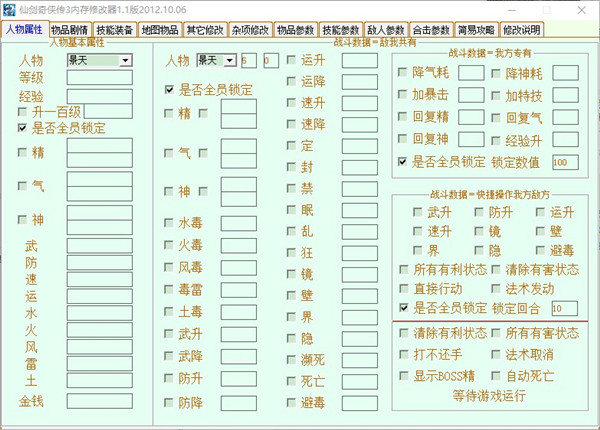The width and height of the screenshot is (600, 430).
Task: Close the 仙剑奇侠传3内存修改器 window
Action: click(582, 10)
